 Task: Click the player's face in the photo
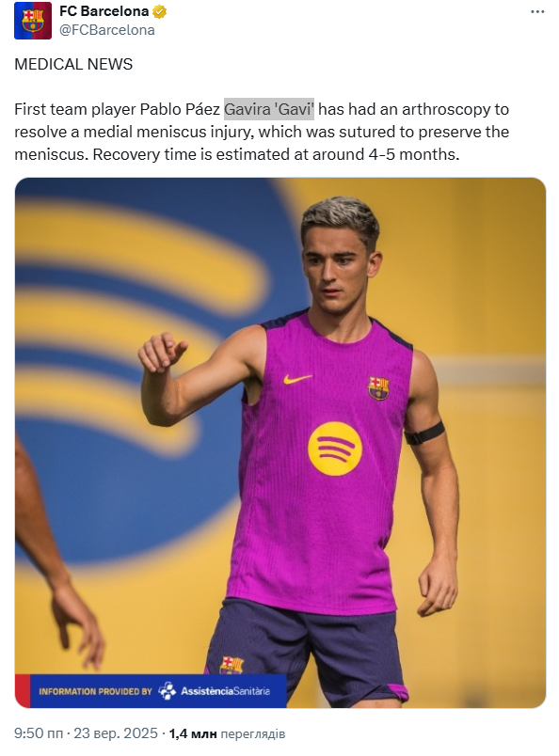(x=338, y=271)
